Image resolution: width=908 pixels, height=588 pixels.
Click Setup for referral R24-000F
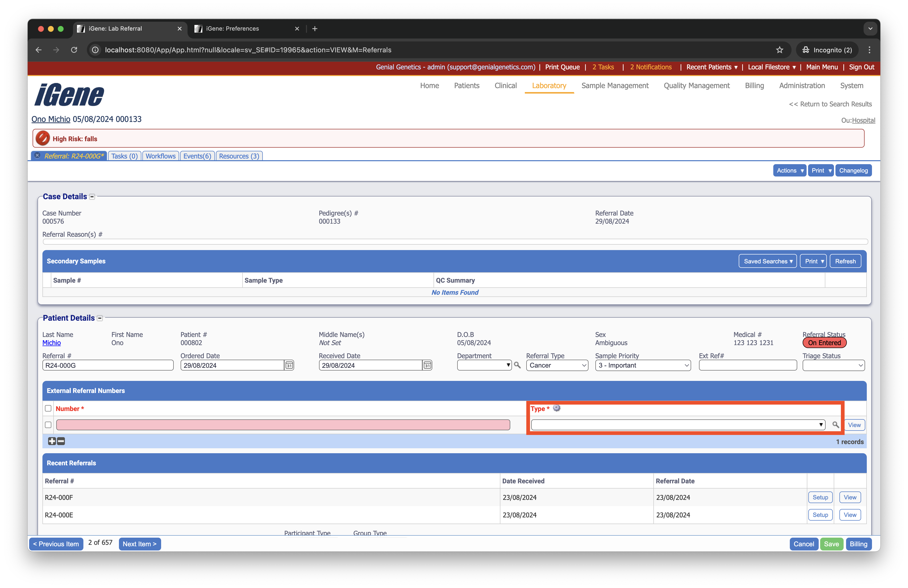pyautogui.click(x=820, y=497)
